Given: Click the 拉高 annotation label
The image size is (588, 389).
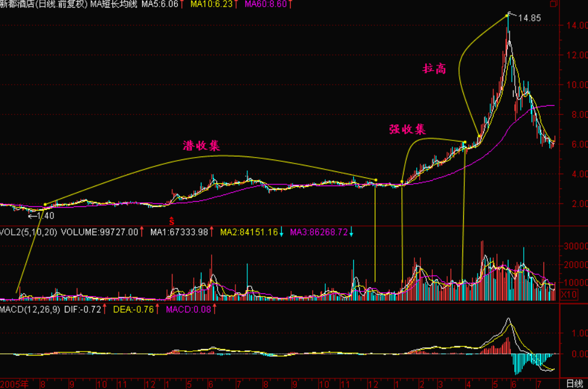Looking at the screenshot, I should click(433, 69).
